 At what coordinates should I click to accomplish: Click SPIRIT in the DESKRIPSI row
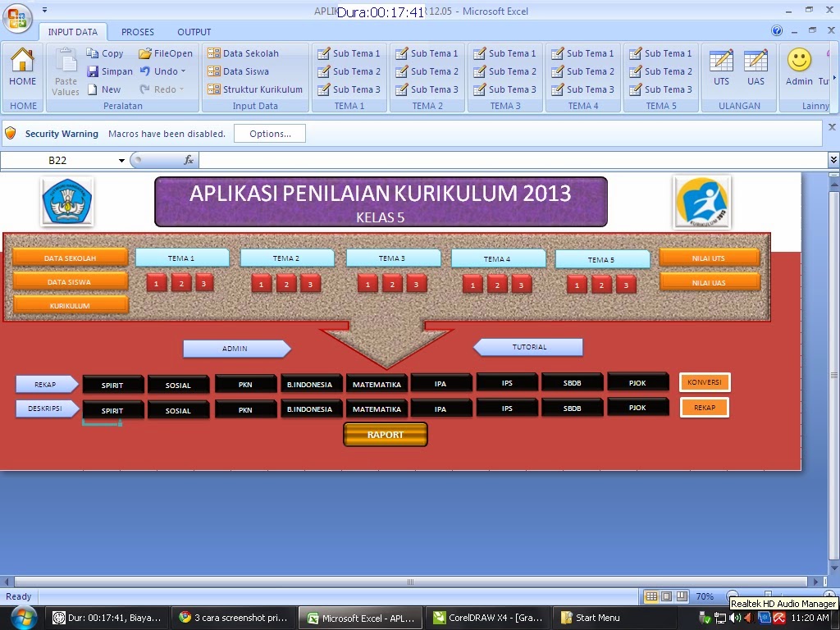(x=112, y=410)
